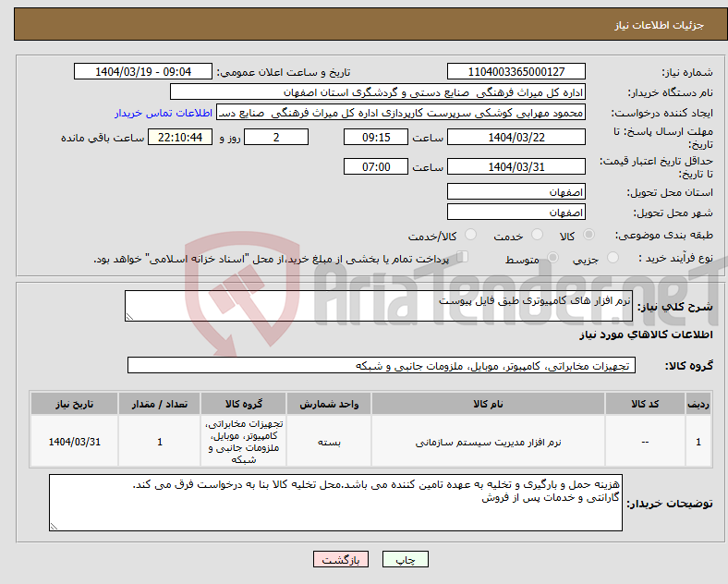The image size is (728, 584).
Task: Select the کالا radio button
Action: click(x=588, y=235)
